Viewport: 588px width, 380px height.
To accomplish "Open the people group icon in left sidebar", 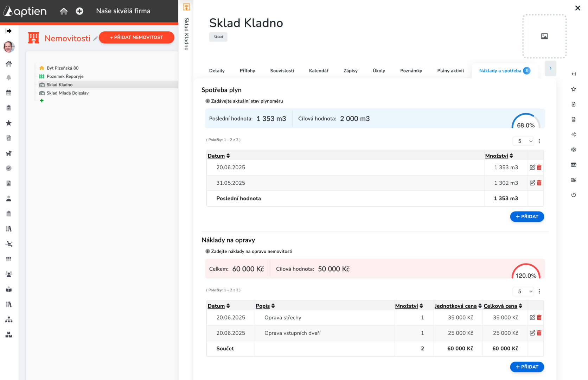I will 9,274.
